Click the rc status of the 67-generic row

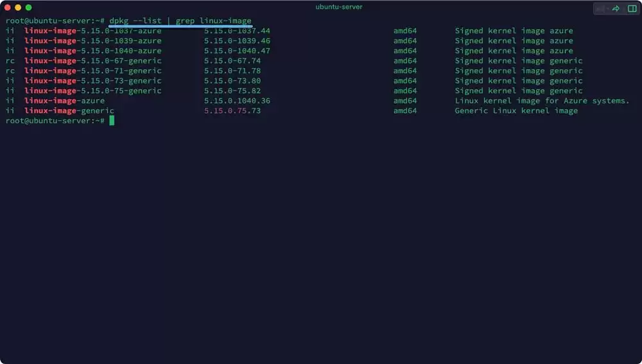[x=10, y=60]
